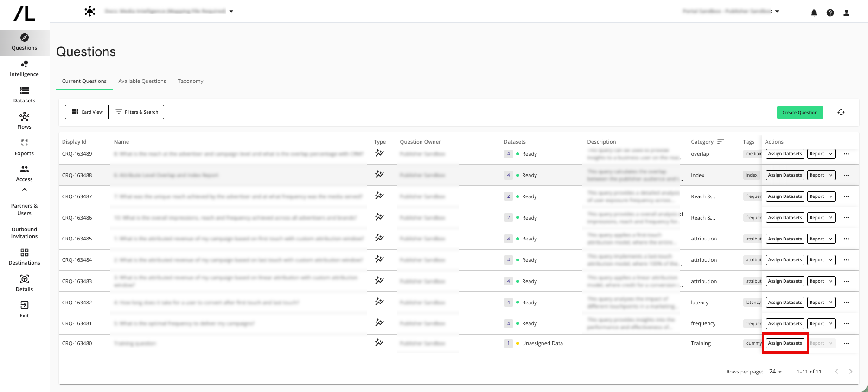Open more actions menu for CRQ-163489

846,154
